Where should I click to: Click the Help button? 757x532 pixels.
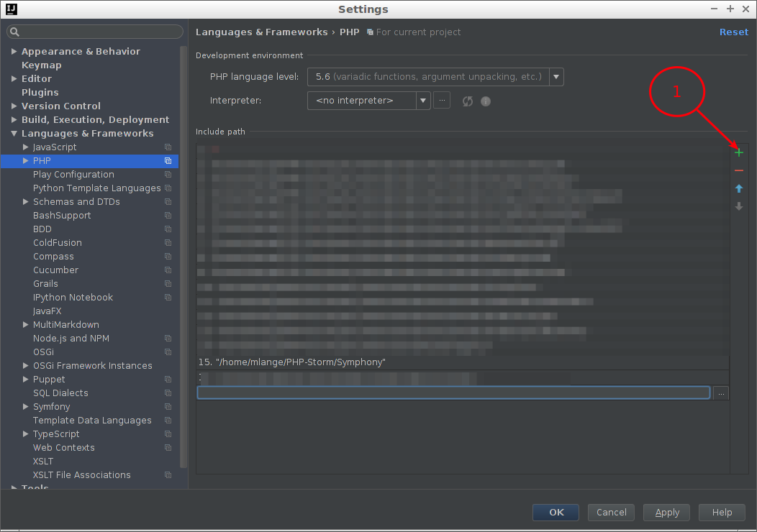click(x=722, y=512)
